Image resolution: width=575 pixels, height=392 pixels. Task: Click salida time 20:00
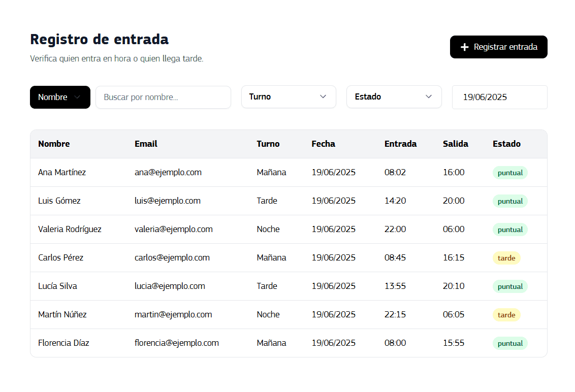pos(454,201)
